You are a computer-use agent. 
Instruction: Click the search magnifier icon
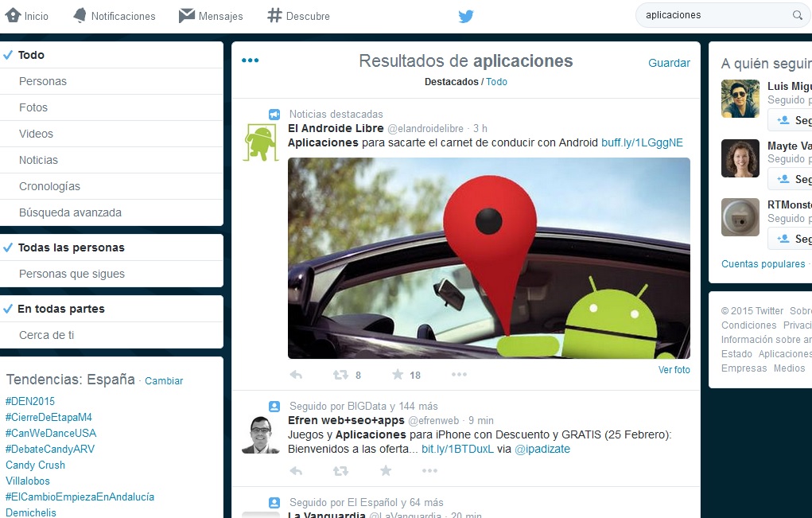click(x=798, y=16)
